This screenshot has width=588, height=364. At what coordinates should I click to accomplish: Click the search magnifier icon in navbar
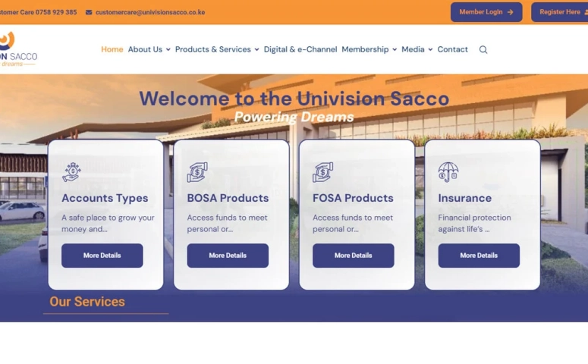pyautogui.click(x=483, y=50)
